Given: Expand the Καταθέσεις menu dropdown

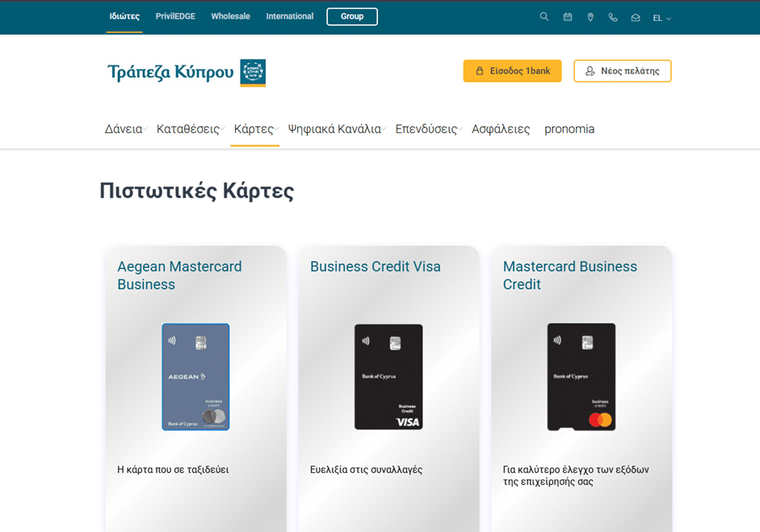Looking at the screenshot, I should [190, 129].
